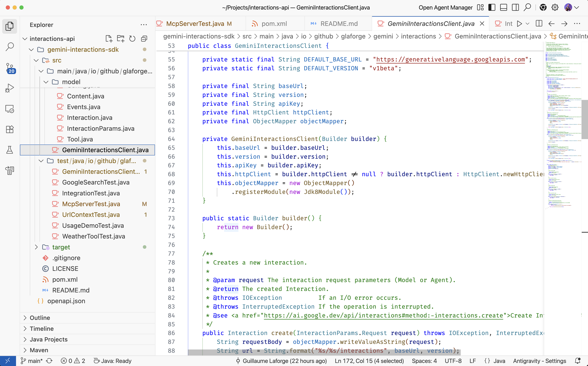588x366 pixels.
Task: Open the run button dropdown arrow
Action: (x=528, y=23)
